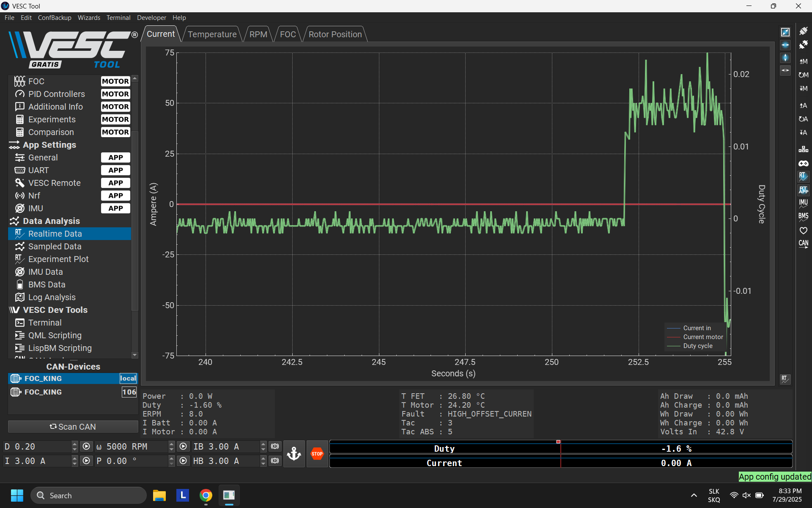
Task: Write motor configuration icon
Action: [803, 88]
